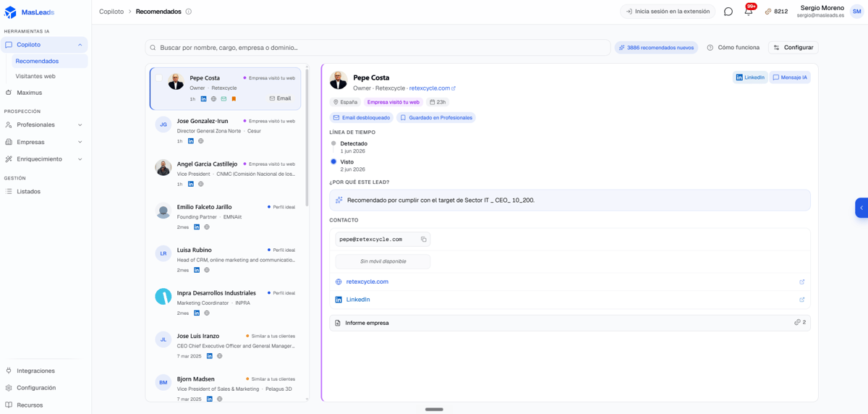Load 3886 recomendados nuevos
Viewport: 868px width, 414px height.
click(x=656, y=48)
